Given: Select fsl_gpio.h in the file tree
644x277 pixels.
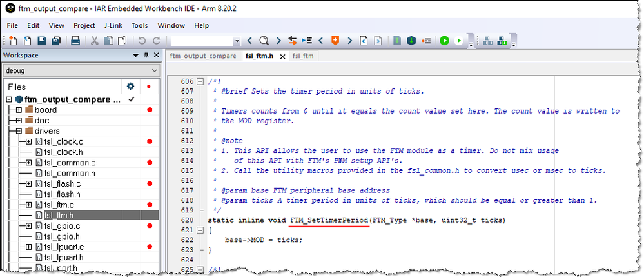Looking at the screenshot, I should coord(62,237).
